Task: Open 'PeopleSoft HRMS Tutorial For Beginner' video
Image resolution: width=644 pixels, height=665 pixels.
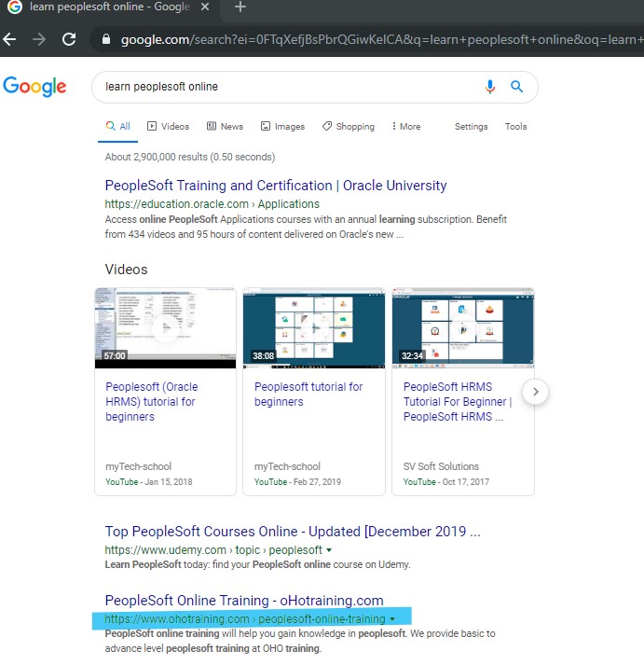Action: pos(458,402)
